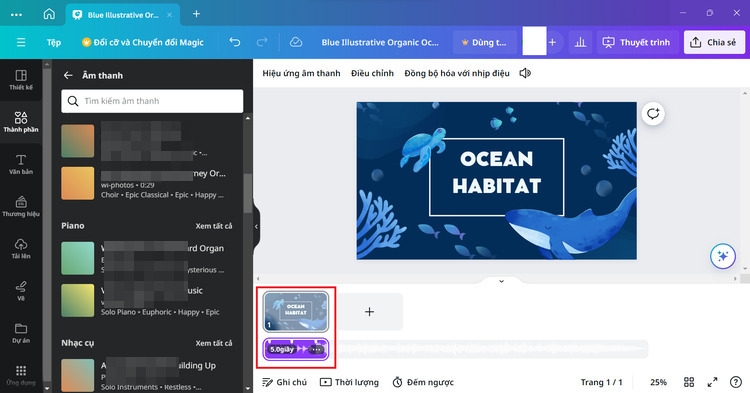Viewport: 750px width, 393px height.
Task: Add a new page in timeline
Action: (x=369, y=312)
